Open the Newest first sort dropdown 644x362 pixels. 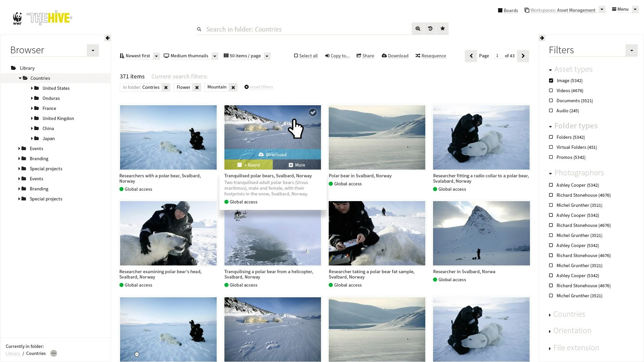156,56
